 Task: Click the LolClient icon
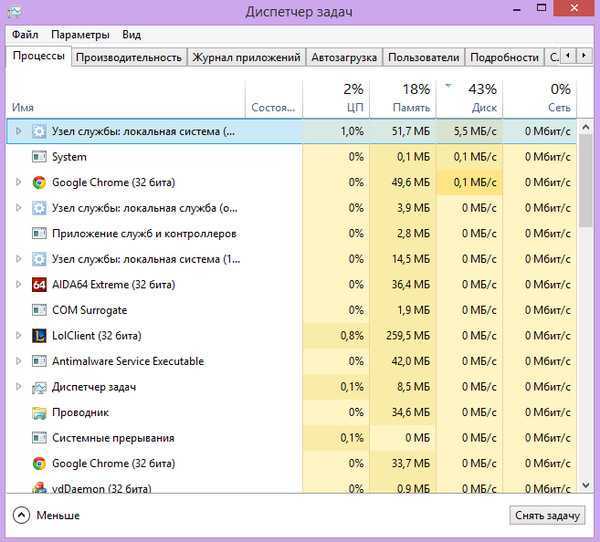pos(39,336)
